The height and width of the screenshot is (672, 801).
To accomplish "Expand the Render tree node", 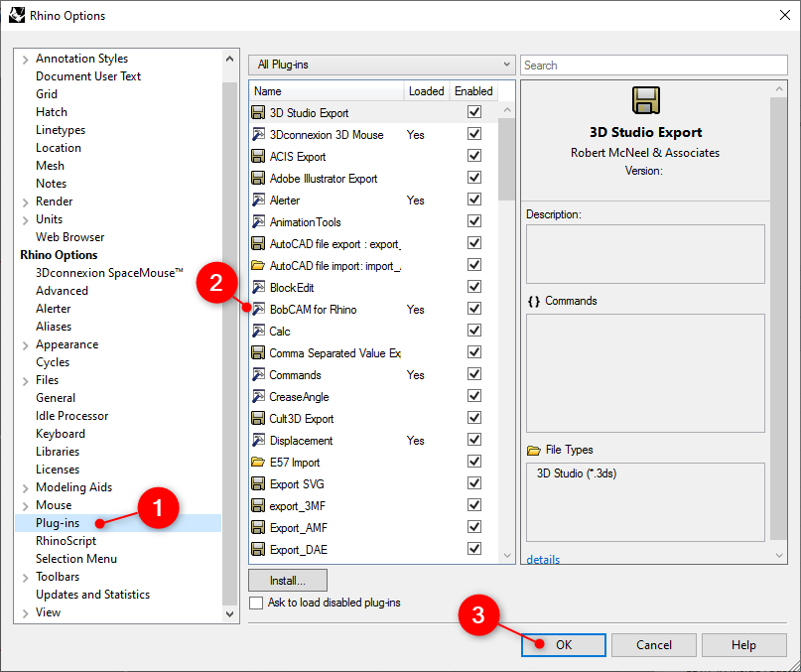I will pos(25,202).
